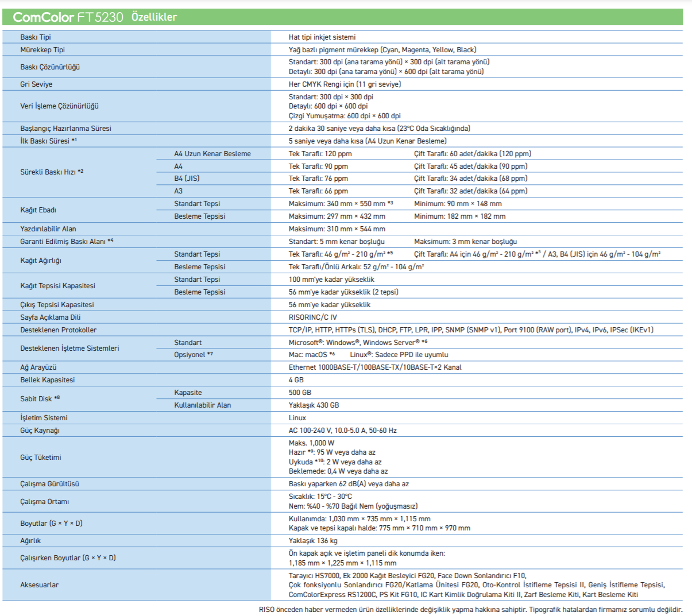
Task: Click 'Maksimum: 310 mm × 544 mm' value
Action: (337, 229)
